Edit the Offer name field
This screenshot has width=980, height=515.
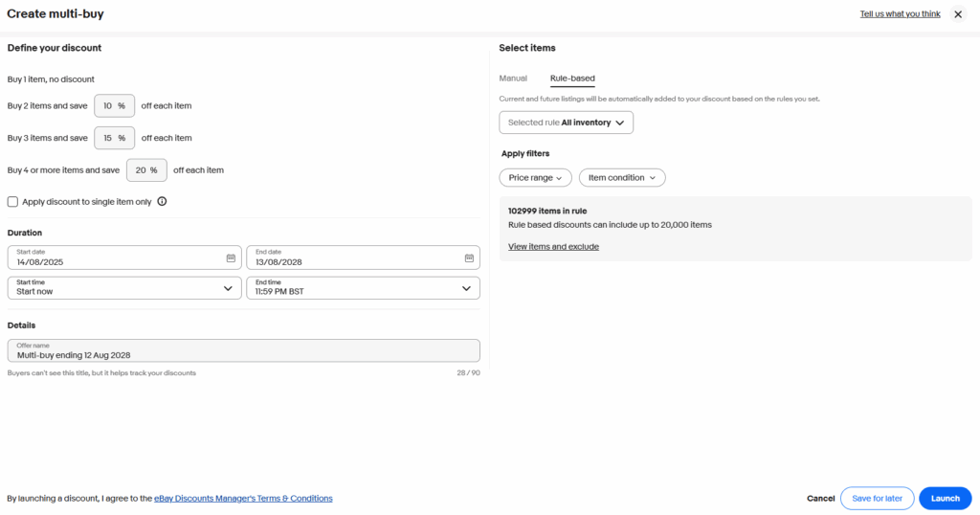point(244,350)
